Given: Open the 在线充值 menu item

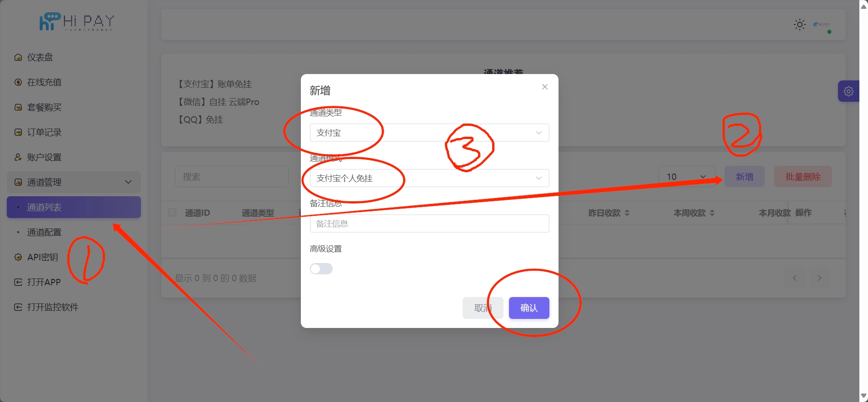Looking at the screenshot, I should 74,82.
